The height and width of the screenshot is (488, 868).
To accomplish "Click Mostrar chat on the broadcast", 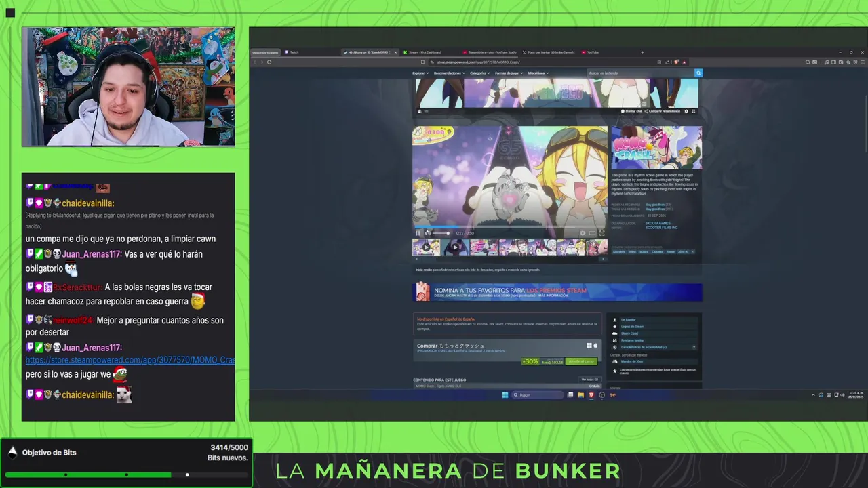I will (631, 111).
